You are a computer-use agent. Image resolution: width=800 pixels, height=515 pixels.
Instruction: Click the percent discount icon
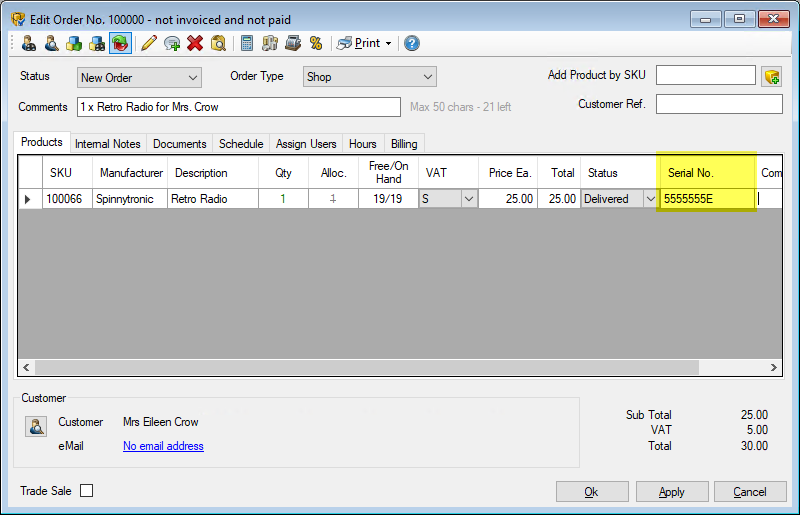(x=316, y=43)
